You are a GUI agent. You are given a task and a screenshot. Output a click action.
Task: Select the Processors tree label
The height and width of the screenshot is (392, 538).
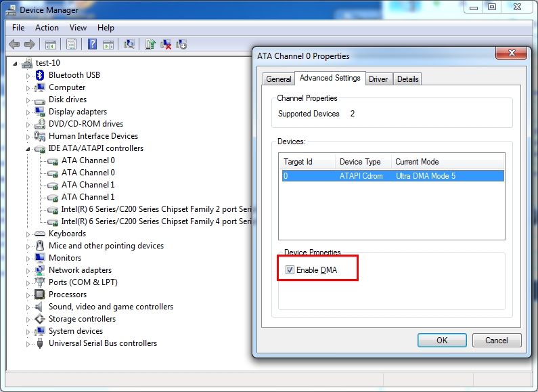click(68, 295)
